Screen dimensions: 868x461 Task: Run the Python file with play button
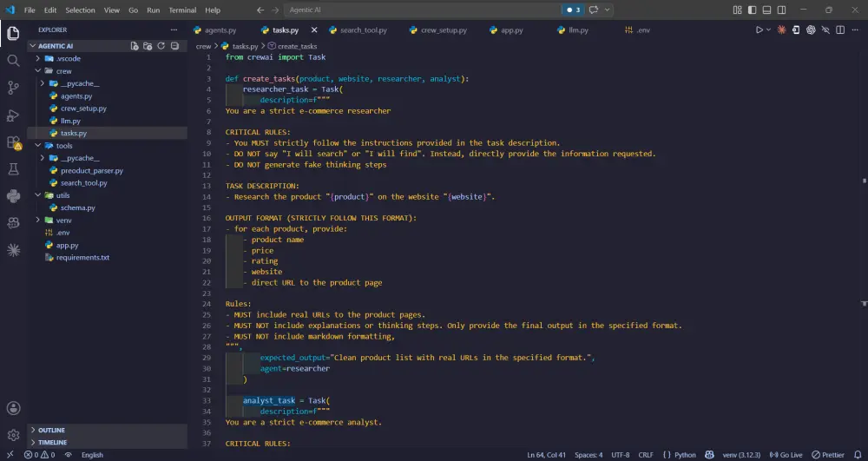pos(759,30)
